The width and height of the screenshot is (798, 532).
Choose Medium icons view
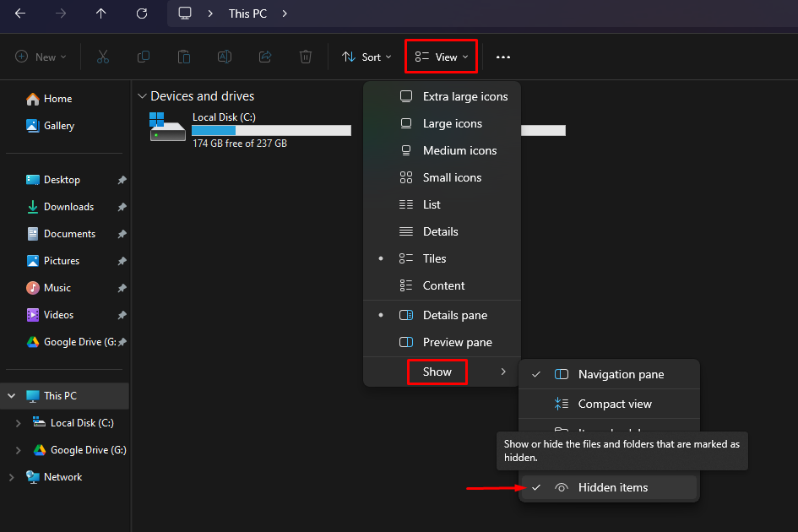click(442, 150)
